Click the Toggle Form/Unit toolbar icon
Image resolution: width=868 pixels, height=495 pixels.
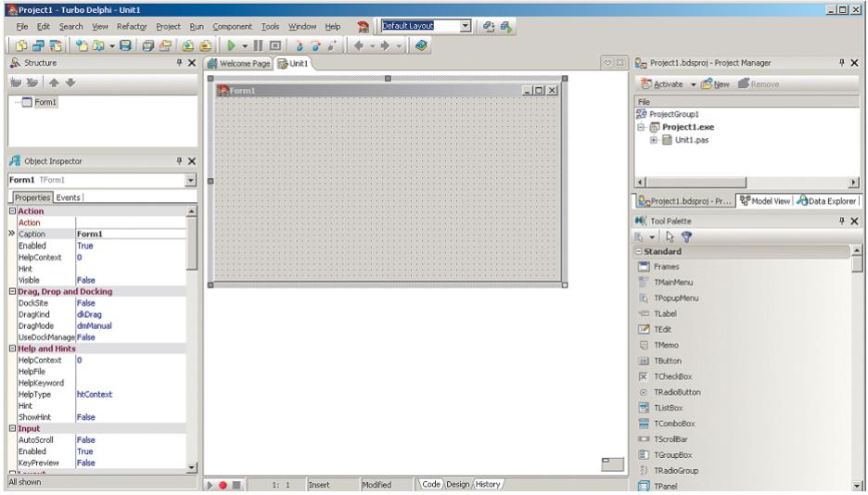pyautogui.click(x=56, y=46)
